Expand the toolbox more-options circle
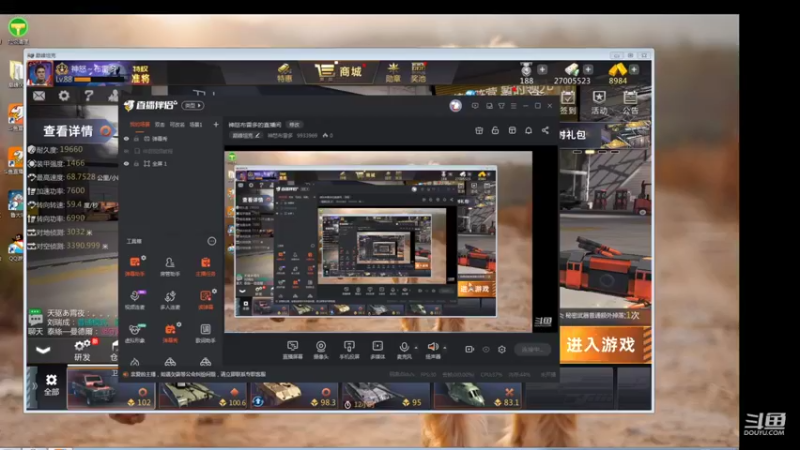This screenshot has height=450, width=800. click(212, 241)
